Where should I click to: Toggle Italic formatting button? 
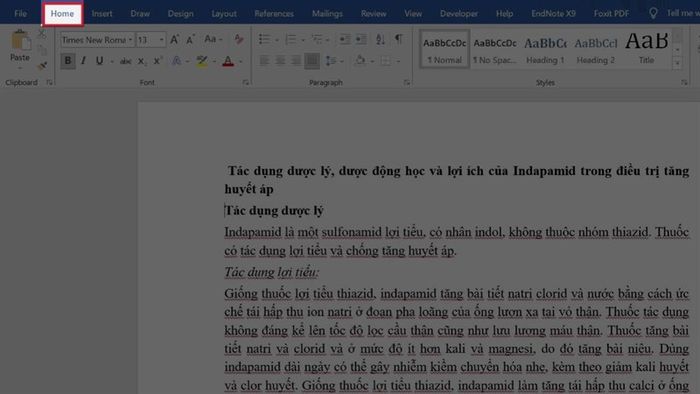click(x=83, y=61)
